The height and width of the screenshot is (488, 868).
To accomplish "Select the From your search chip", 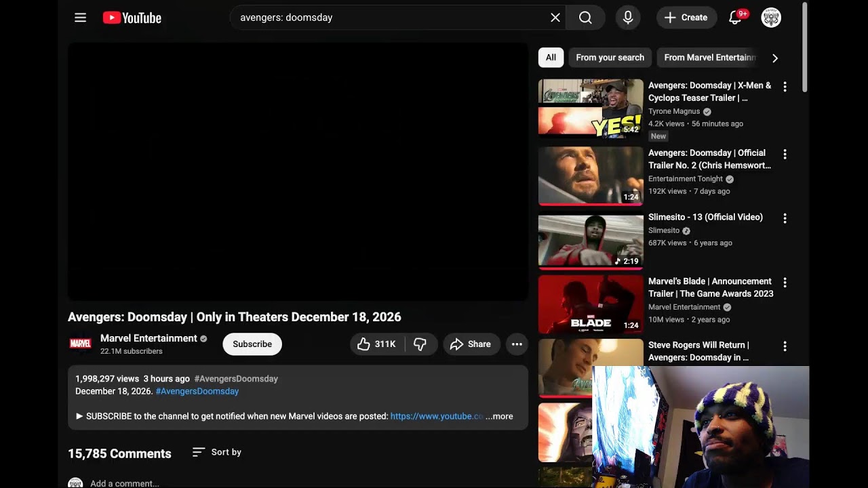I will tap(610, 58).
